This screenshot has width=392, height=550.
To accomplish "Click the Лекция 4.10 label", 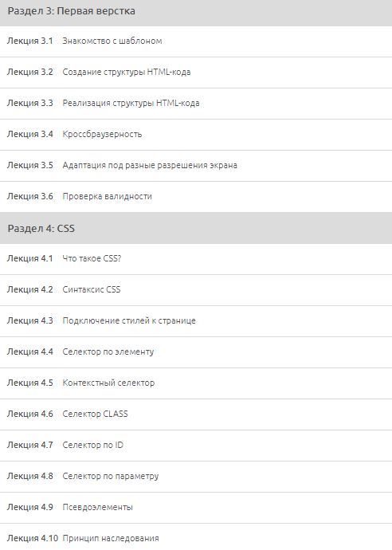I will [32, 538].
